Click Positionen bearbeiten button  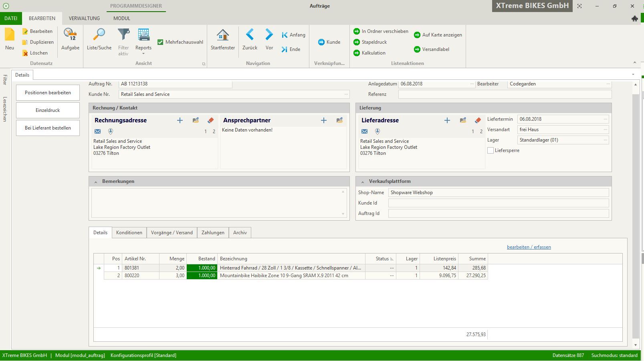48,93
